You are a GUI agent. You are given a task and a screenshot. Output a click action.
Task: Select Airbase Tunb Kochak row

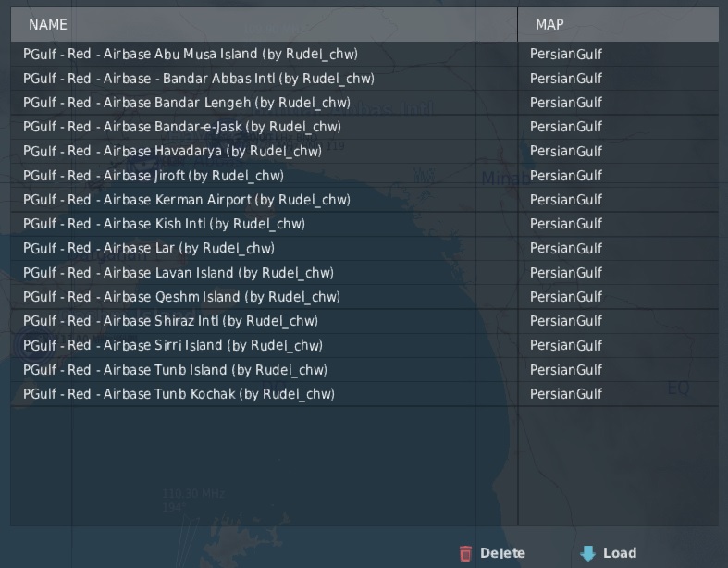179,394
